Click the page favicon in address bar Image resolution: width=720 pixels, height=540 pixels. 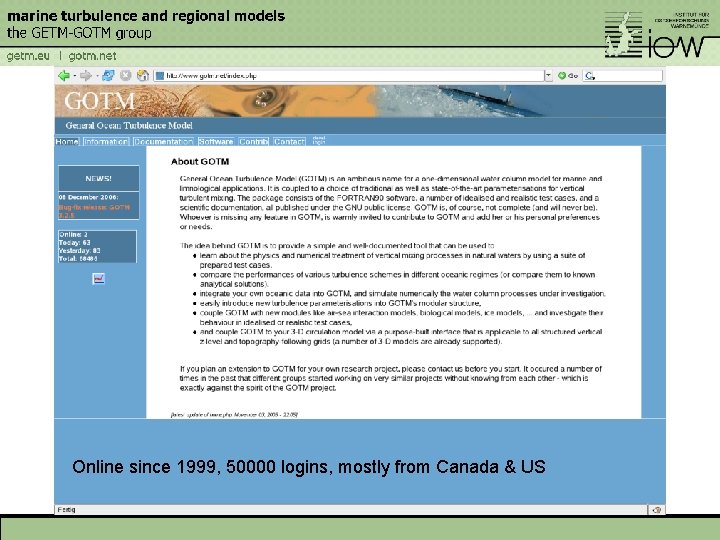pos(159,76)
